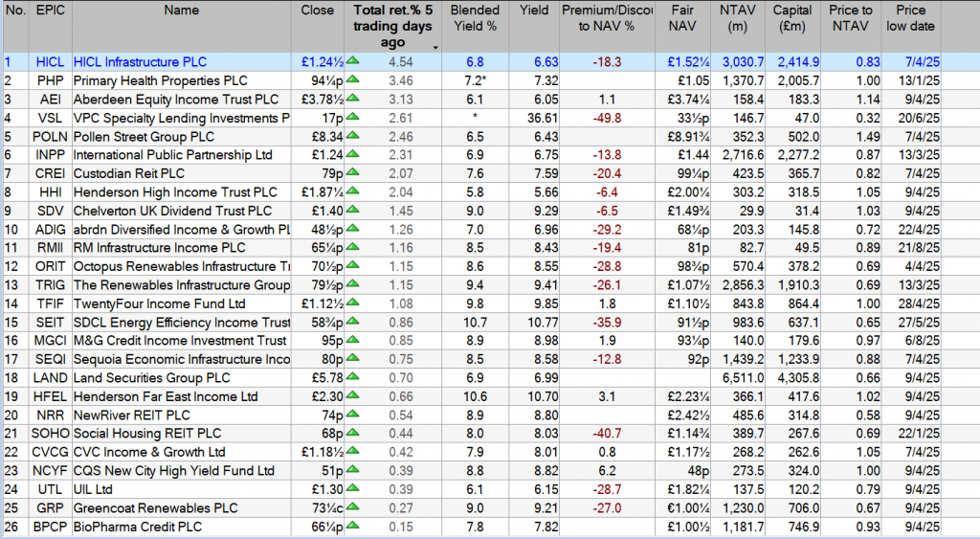Click the 1.49 price to NTAV value
Image resolution: width=980 pixels, height=539 pixels.
point(867,137)
